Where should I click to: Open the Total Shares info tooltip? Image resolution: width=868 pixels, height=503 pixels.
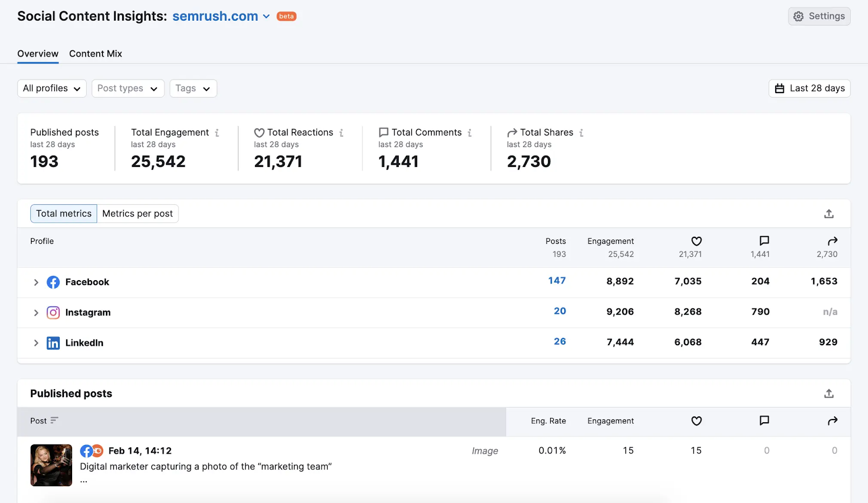[582, 132]
